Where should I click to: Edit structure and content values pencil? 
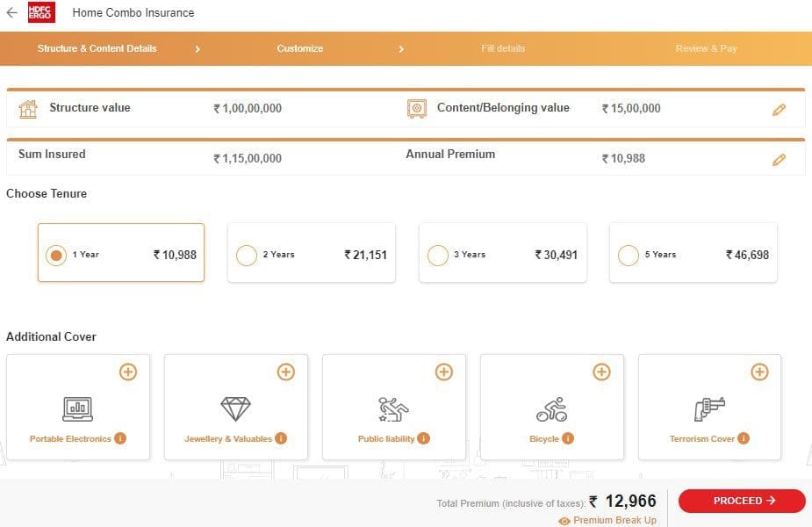[779, 109]
